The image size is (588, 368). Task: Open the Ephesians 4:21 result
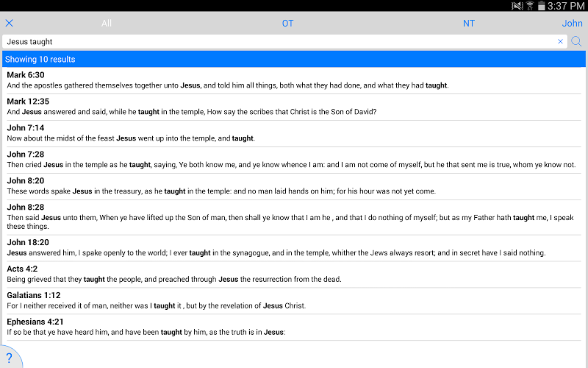pos(294,327)
